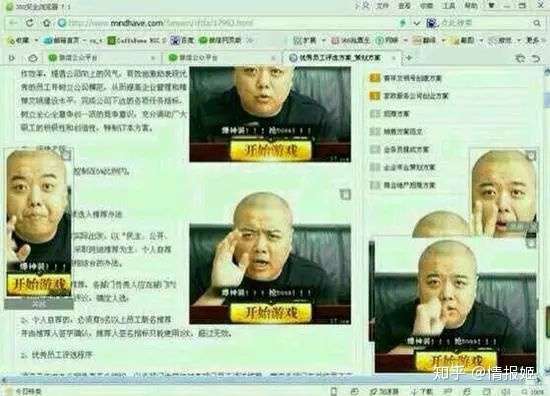Open the green 微信网页版 bookmark
The image size is (550, 396).
click(x=220, y=40)
